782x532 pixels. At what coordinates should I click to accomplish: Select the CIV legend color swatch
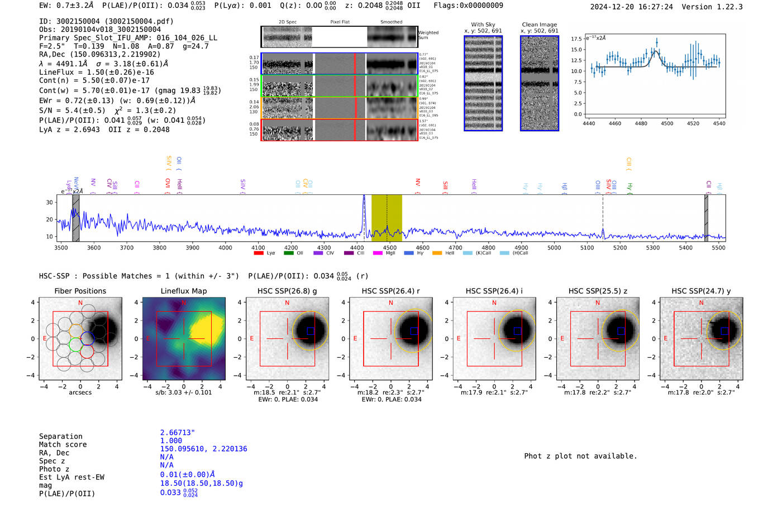click(318, 253)
